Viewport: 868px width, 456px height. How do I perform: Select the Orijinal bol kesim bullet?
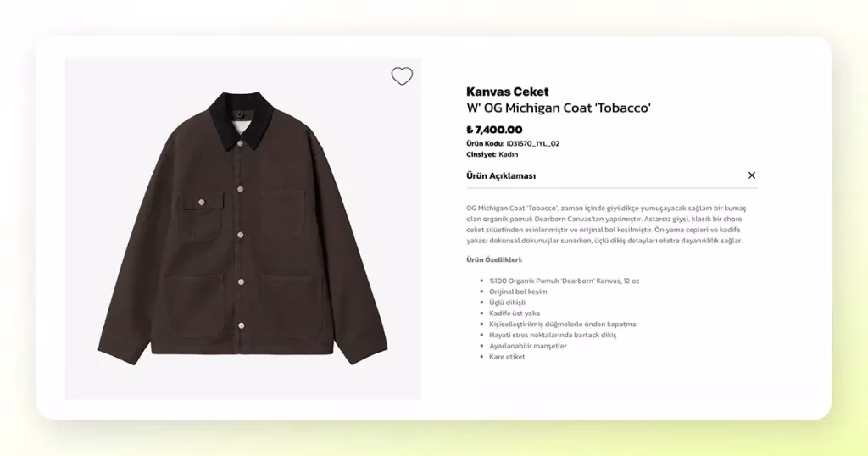[x=518, y=292]
